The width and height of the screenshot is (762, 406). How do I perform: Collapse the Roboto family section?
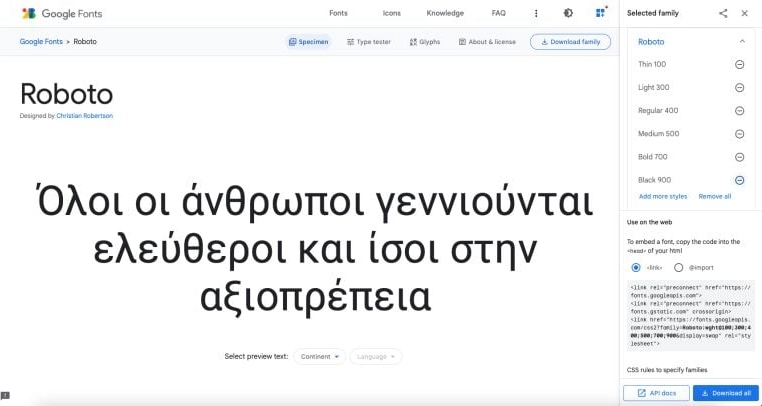(742, 41)
